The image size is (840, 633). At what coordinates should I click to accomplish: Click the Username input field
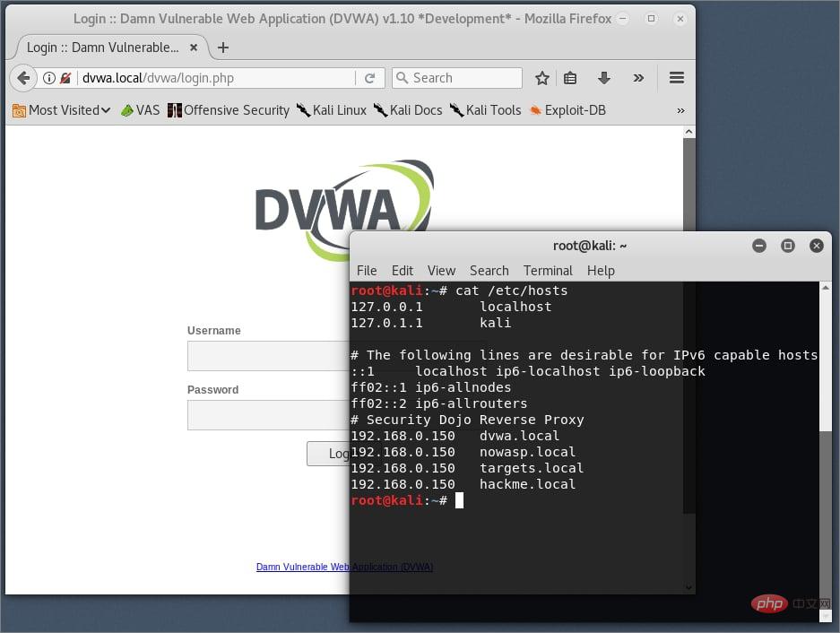click(x=268, y=356)
